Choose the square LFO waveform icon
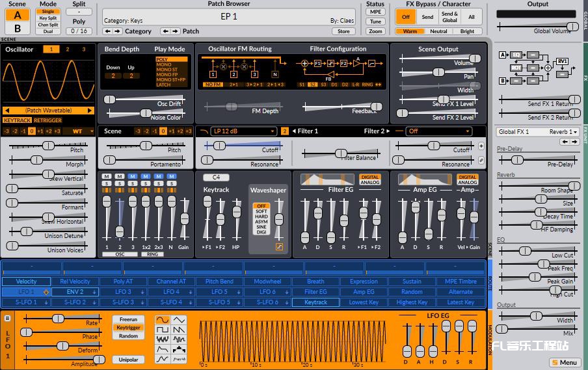Viewport: 588px width, 370px height. (162, 330)
